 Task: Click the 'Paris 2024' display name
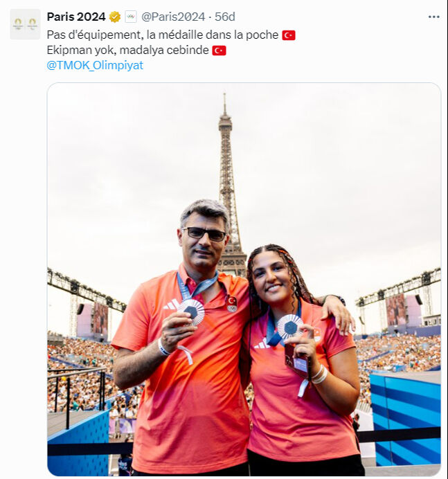[76, 17]
